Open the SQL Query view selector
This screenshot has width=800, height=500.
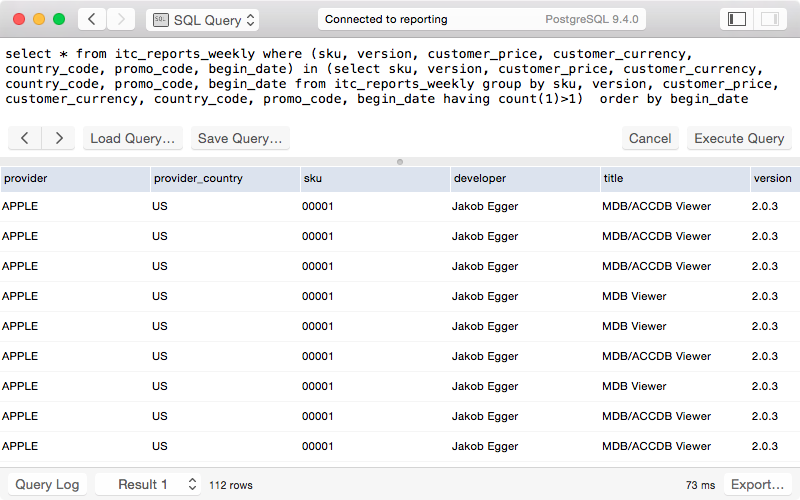[x=203, y=20]
